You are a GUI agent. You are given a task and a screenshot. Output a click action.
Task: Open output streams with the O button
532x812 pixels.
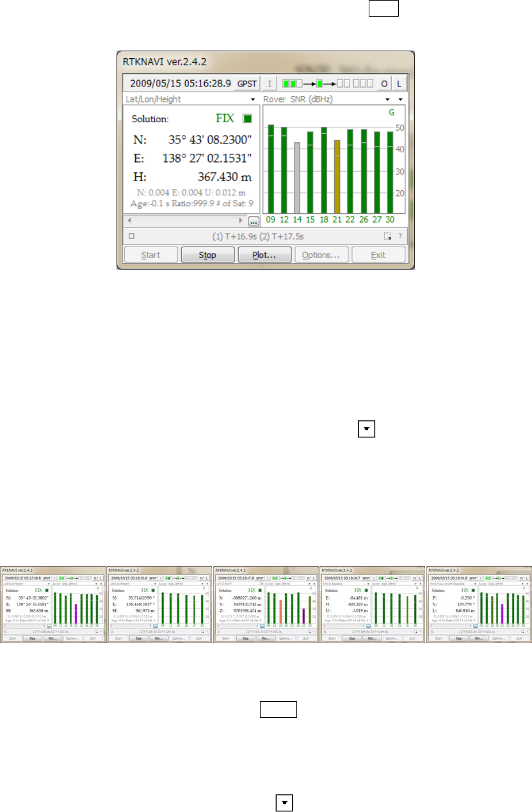tap(385, 83)
